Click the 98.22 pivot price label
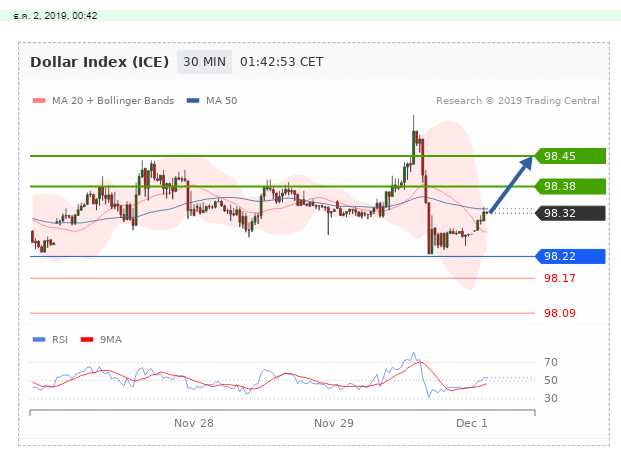This screenshot has width=621, height=458. point(570,256)
